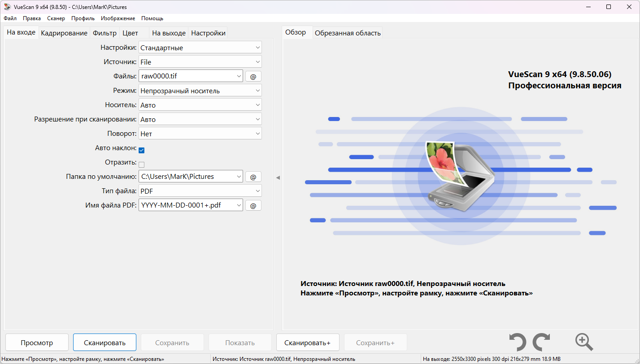The width and height of the screenshot is (640, 364).
Task: Click the @ button next to Папка по умолчанию
Action: (x=253, y=177)
